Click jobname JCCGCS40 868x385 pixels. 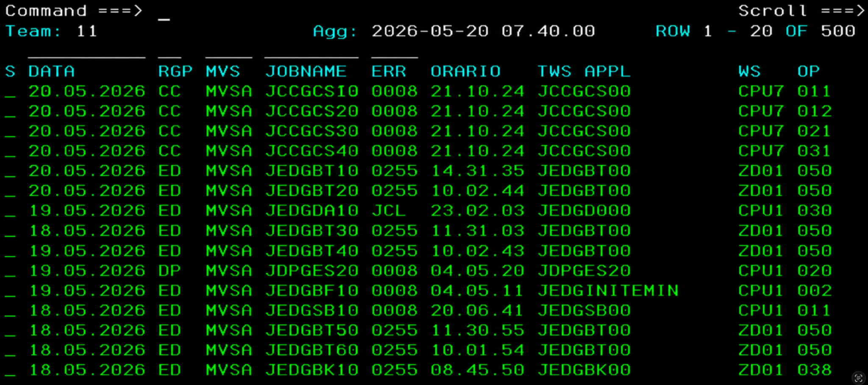click(x=312, y=151)
